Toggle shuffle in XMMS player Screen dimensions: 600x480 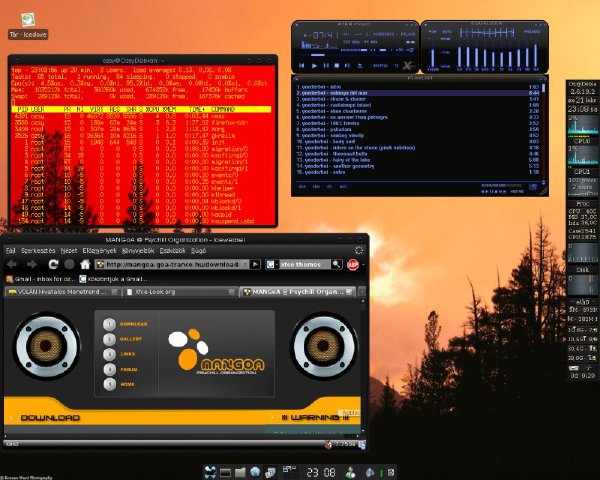pyautogui.click(x=380, y=65)
